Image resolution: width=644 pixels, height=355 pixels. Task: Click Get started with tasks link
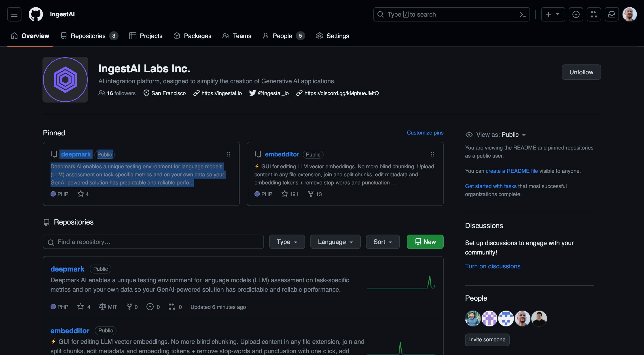click(491, 186)
